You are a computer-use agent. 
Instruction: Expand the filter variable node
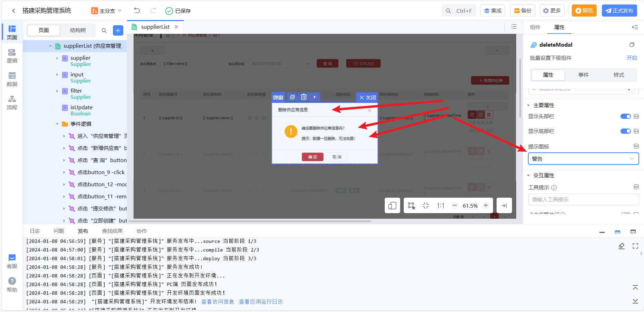(57, 91)
